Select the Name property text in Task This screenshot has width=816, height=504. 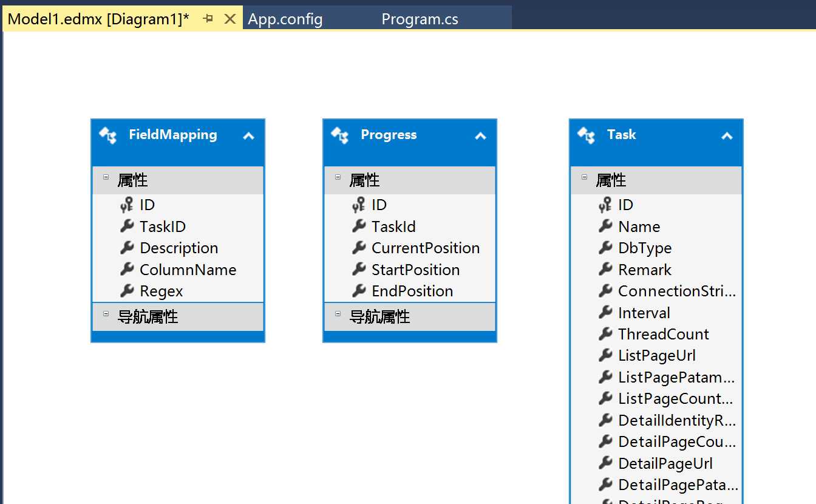pos(639,226)
